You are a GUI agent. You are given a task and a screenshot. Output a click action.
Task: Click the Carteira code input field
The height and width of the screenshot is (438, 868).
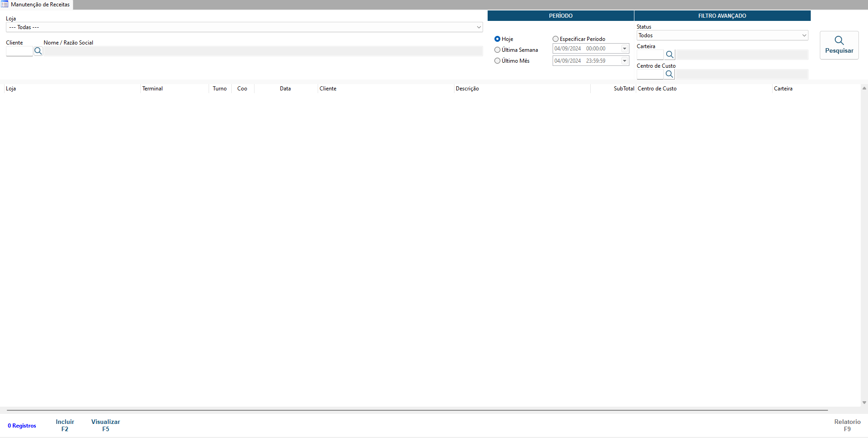tap(650, 55)
